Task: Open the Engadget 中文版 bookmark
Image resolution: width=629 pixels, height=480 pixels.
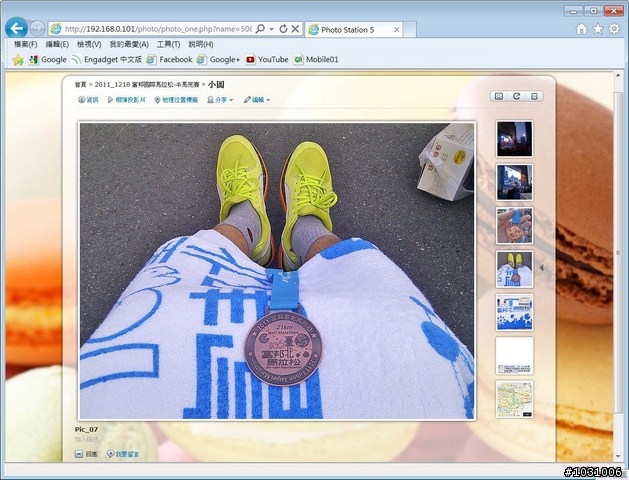Action: (107, 60)
